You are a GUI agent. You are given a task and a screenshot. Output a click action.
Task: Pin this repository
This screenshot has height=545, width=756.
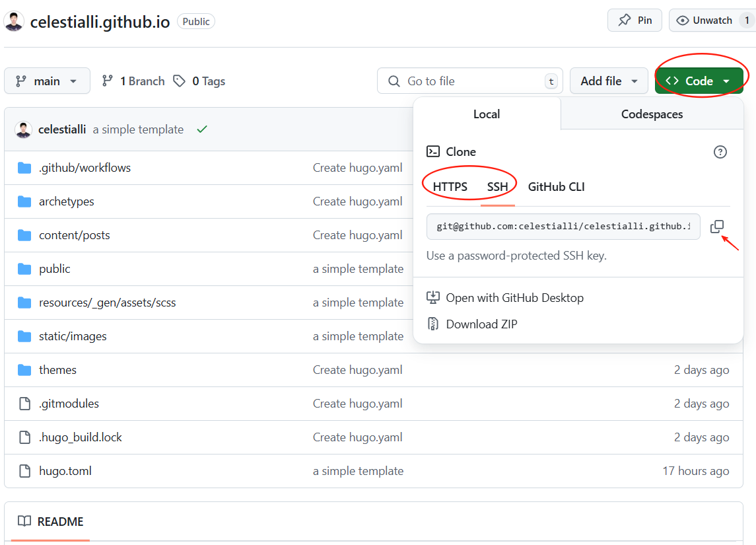[635, 20]
